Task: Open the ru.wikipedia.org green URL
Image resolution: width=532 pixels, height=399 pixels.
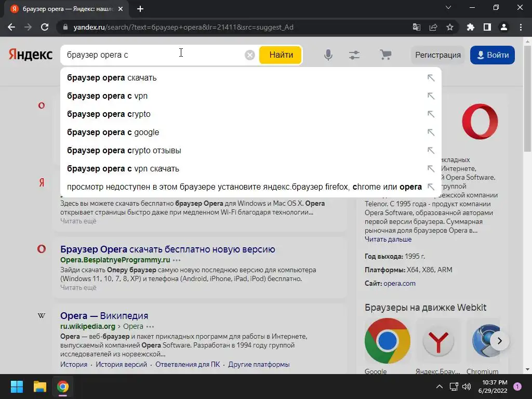Action: click(x=88, y=326)
